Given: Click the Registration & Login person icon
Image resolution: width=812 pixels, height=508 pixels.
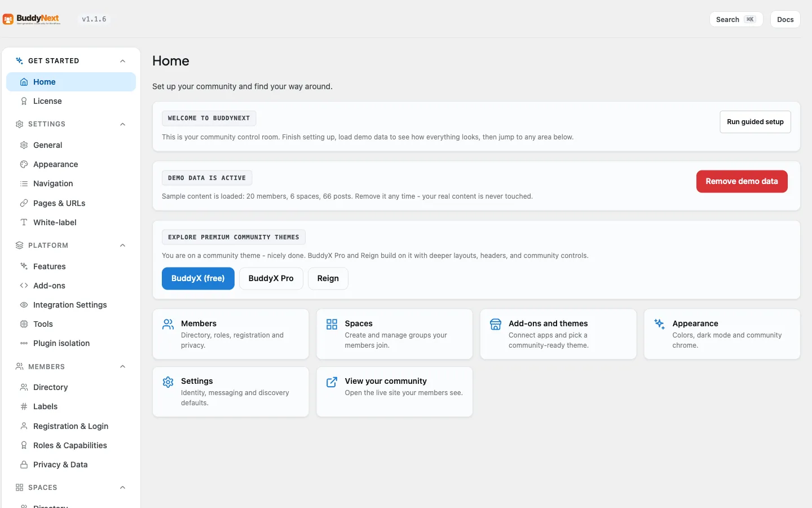Looking at the screenshot, I should pyautogui.click(x=24, y=426).
